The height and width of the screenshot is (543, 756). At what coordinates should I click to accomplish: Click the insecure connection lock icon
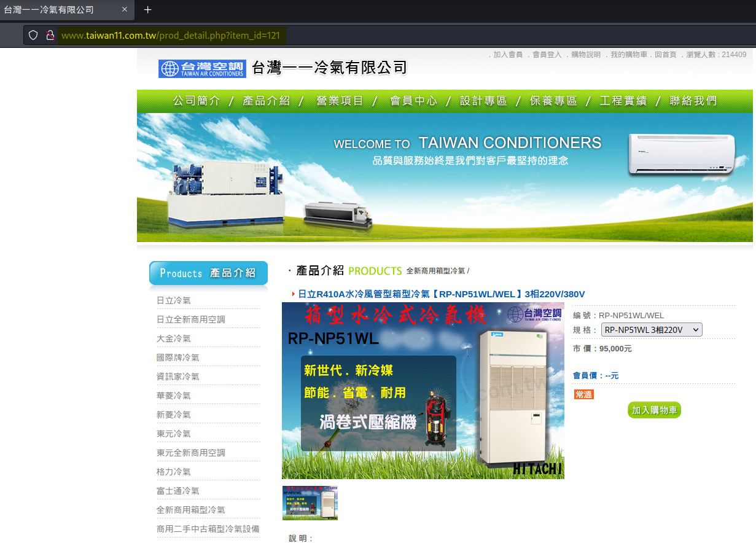coord(50,35)
